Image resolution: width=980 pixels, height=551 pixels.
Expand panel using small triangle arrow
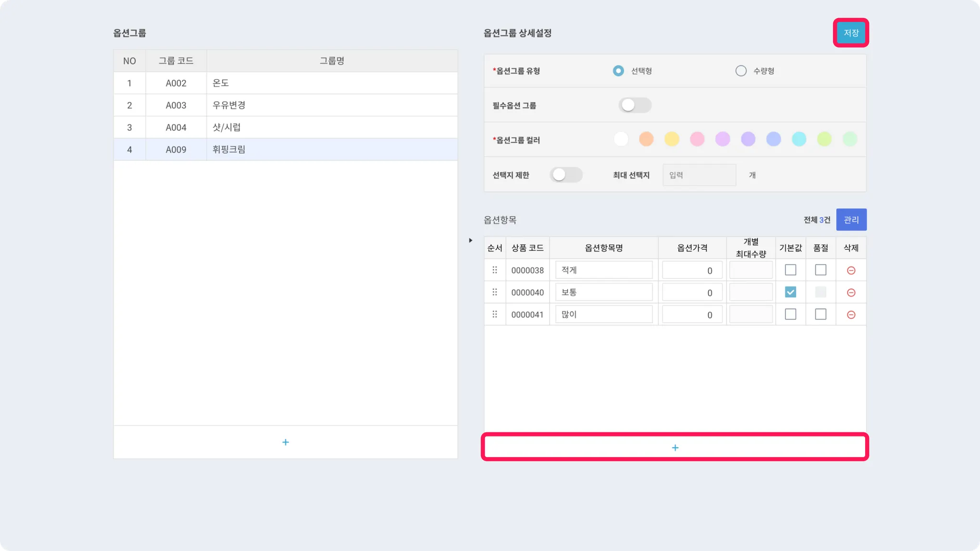click(x=470, y=241)
